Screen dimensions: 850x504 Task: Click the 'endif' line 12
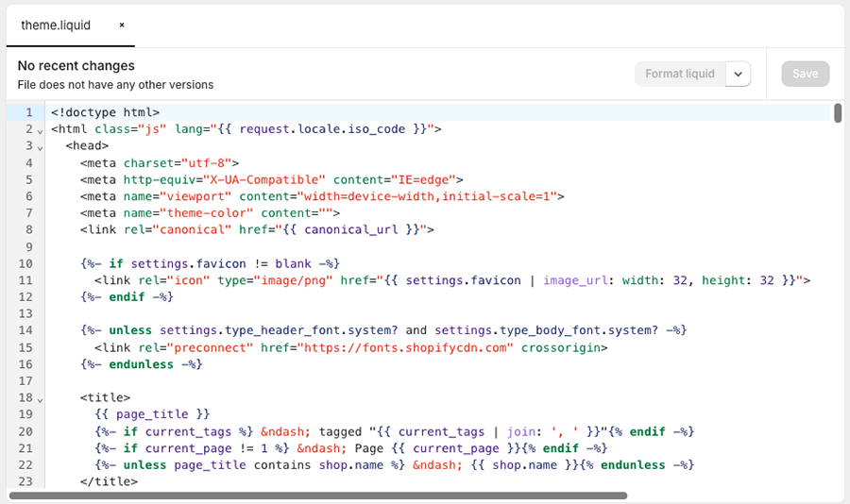click(x=127, y=297)
